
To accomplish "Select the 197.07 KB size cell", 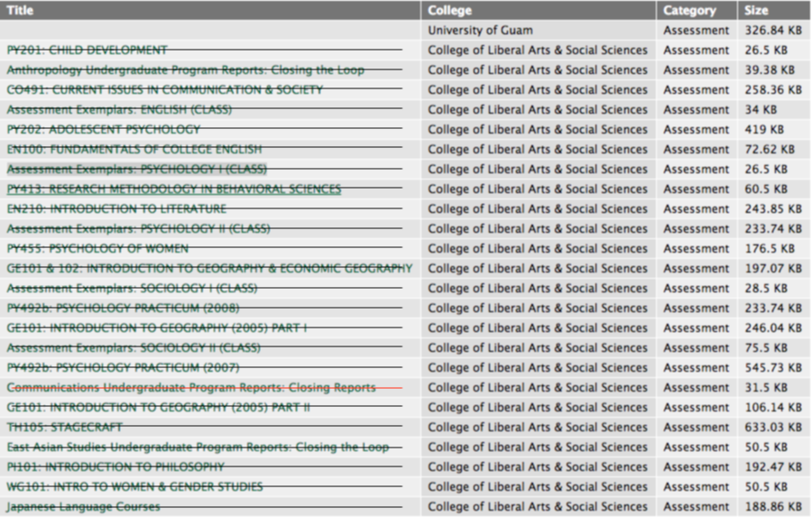I will 774,269.
